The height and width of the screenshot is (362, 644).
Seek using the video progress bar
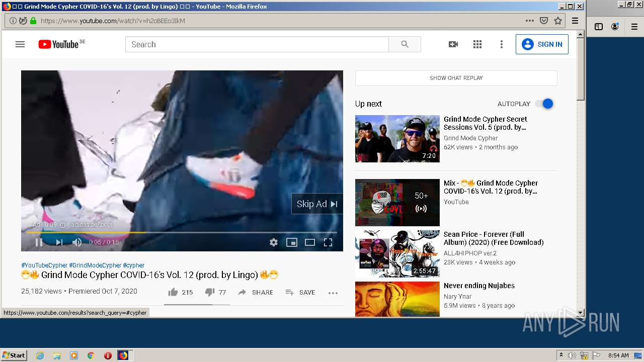click(x=182, y=232)
